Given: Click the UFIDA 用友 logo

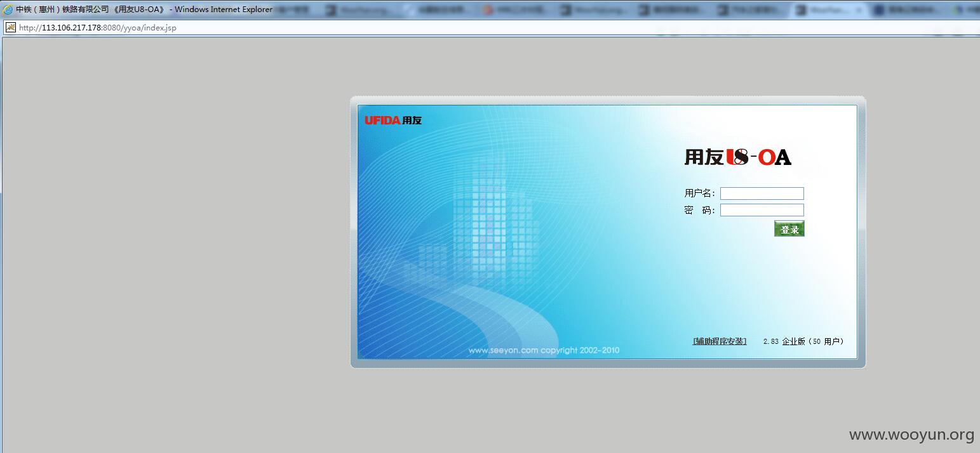Looking at the screenshot, I should (393, 120).
